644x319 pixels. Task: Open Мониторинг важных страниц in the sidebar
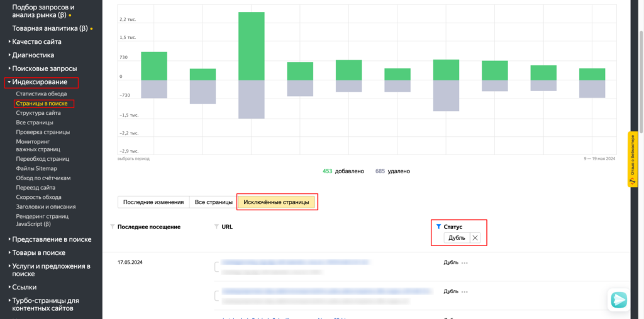click(38, 145)
